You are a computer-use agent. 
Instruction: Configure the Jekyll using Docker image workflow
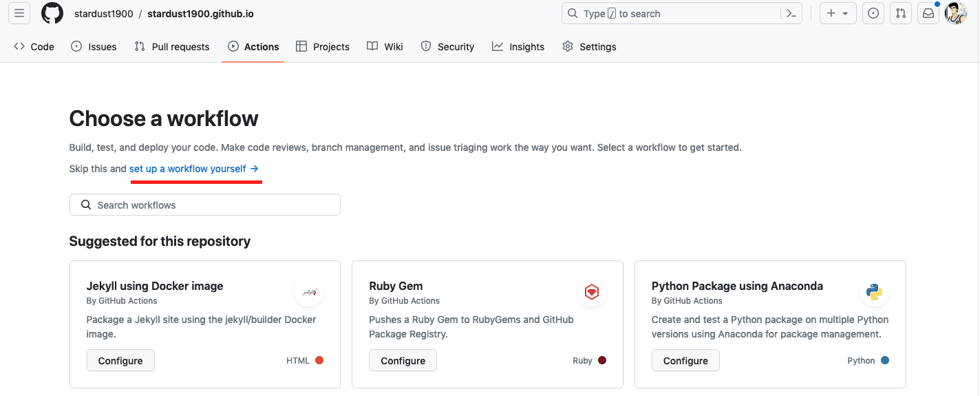[x=120, y=361]
